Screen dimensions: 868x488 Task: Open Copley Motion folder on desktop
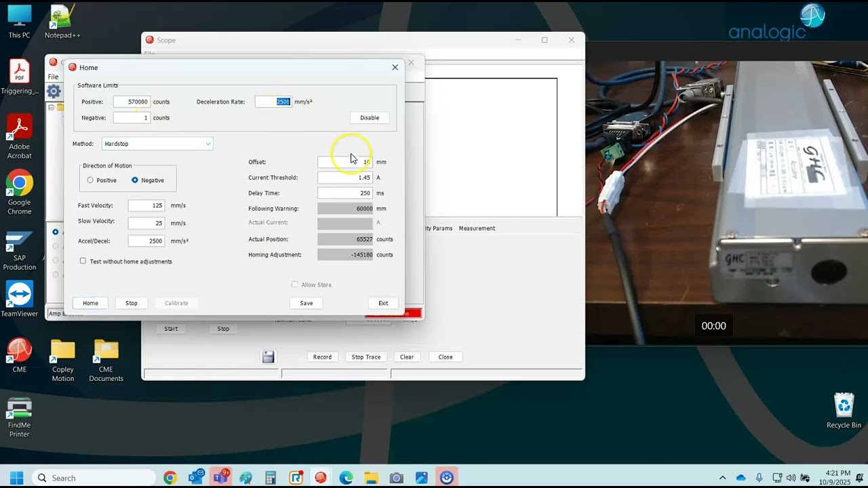[62, 361]
